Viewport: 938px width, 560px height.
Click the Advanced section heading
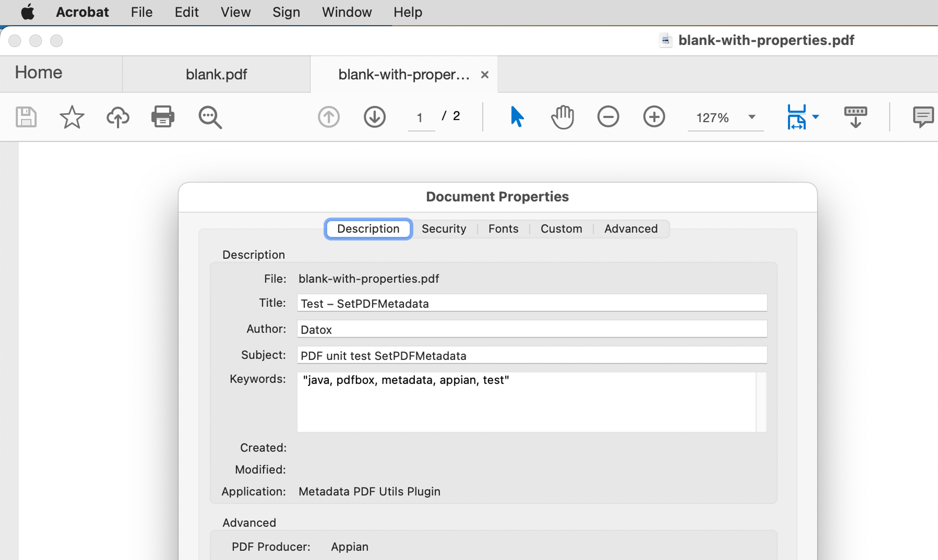(x=249, y=523)
